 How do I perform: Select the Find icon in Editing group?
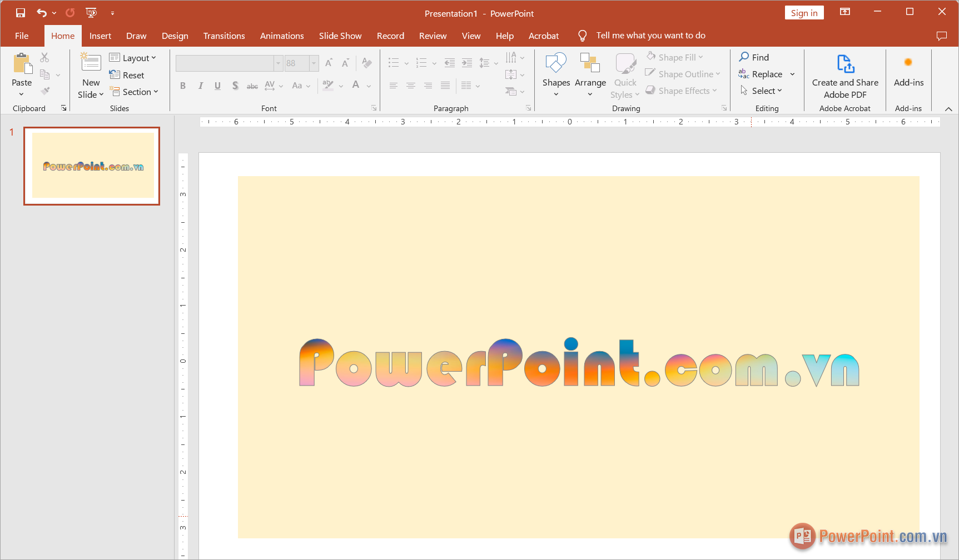pyautogui.click(x=744, y=57)
